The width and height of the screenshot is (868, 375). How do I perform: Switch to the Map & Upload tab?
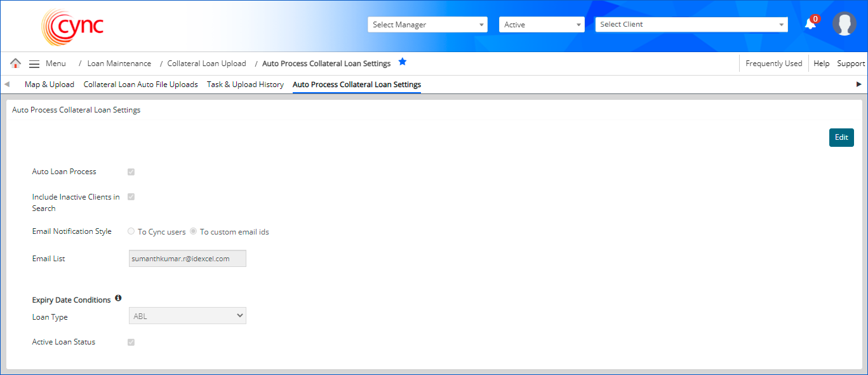pyautogui.click(x=50, y=85)
